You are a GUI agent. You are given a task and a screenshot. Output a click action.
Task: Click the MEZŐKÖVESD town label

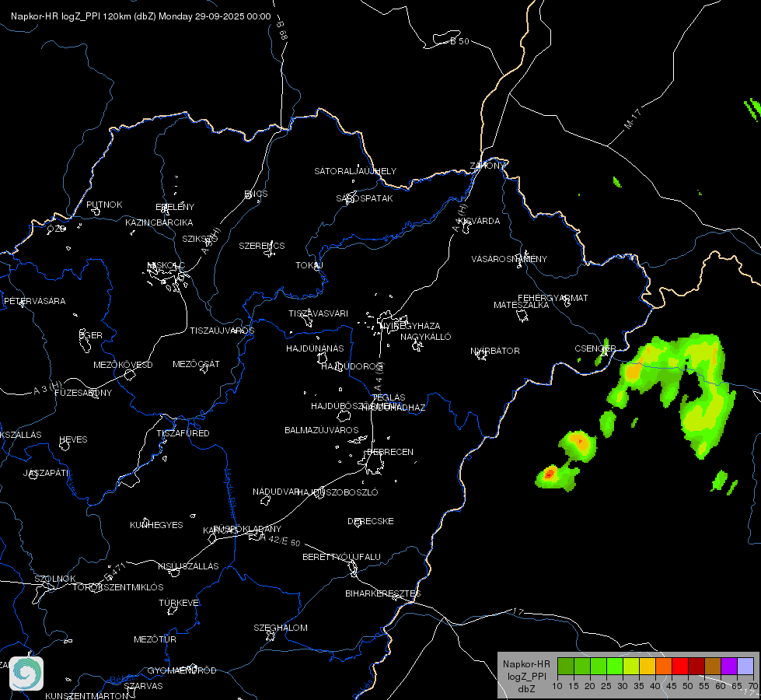[x=123, y=365]
